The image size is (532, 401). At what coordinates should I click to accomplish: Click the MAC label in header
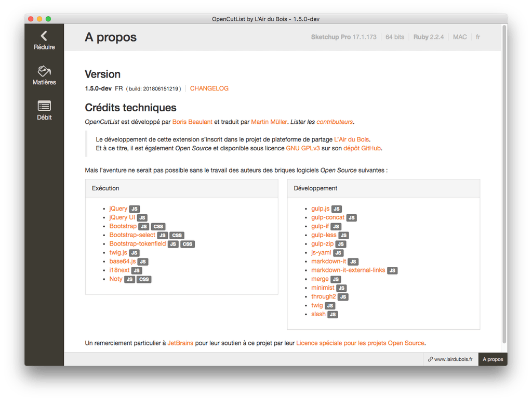[460, 37]
